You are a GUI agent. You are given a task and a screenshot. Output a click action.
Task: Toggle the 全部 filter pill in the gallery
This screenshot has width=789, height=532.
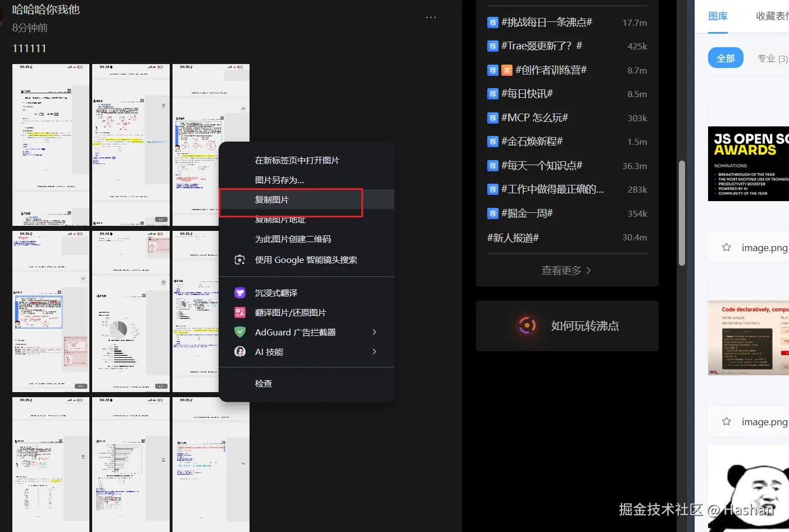(x=725, y=58)
